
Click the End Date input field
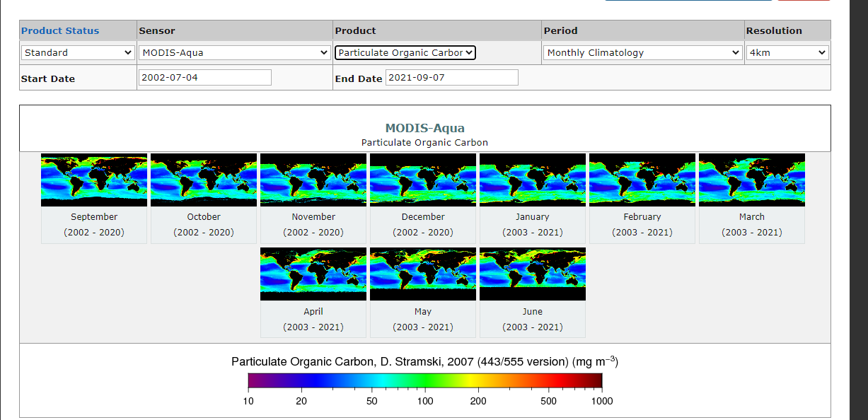click(451, 78)
